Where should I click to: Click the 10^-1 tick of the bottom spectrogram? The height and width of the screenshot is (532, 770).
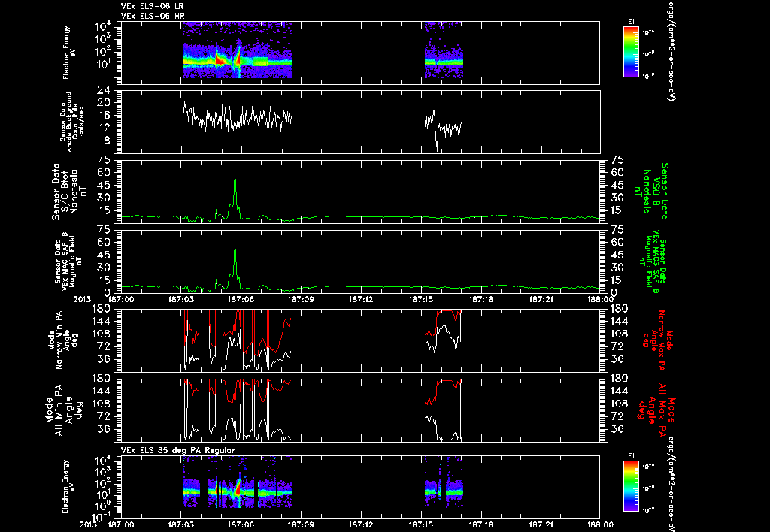101,518
